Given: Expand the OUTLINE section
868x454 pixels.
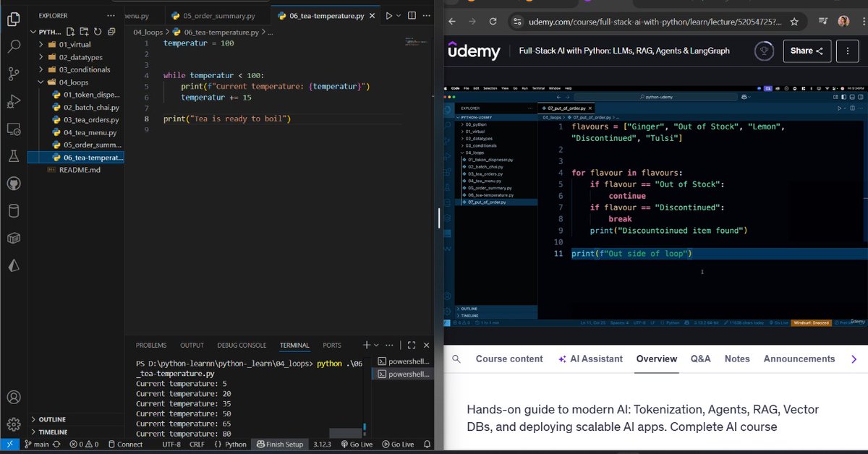Looking at the screenshot, I should coord(75,419).
